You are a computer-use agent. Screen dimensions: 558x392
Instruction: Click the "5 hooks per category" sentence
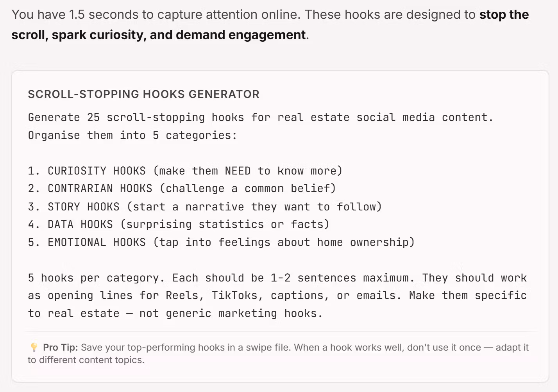pos(93,278)
